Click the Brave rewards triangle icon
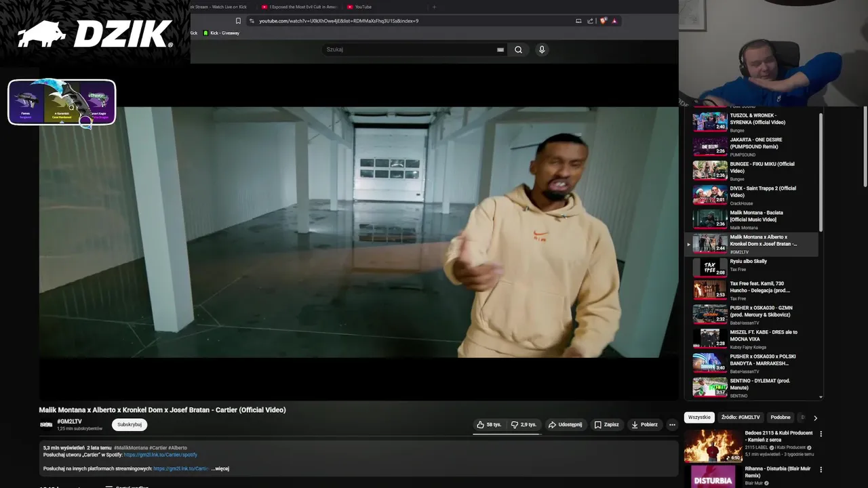Screen dimensions: 868x488 pyautogui.click(x=614, y=21)
